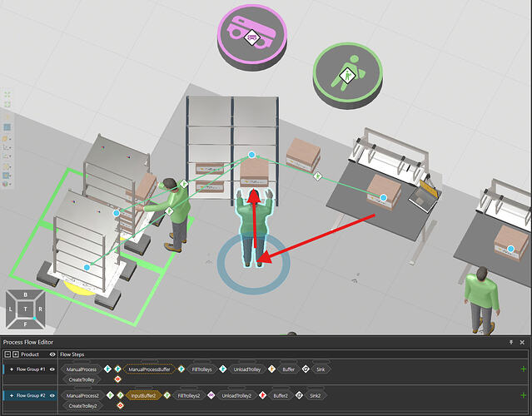Select the Buffer2 flow step
532x416 pixels.
(x=281, y=395)
